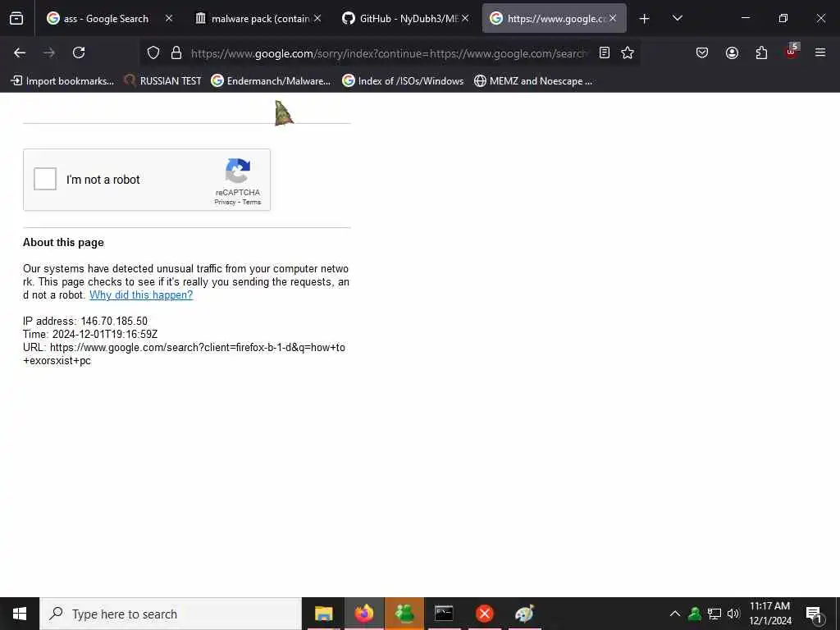Check the I'm not a robot box

(x=45, y=179)
